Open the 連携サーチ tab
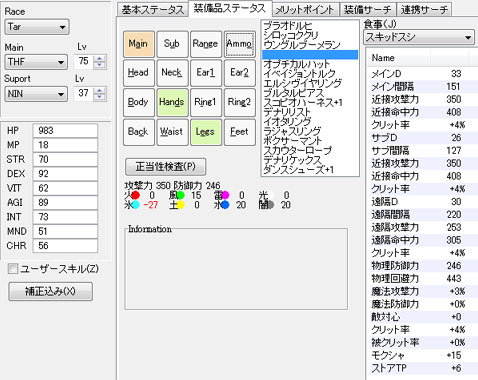This screenshot has height=380, width=478. click(424, 10)
